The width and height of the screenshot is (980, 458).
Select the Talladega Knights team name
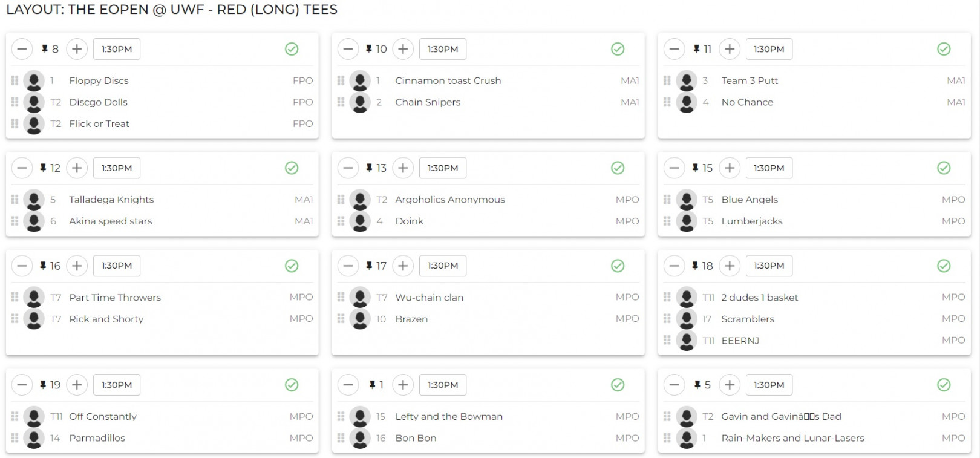[111, 200]
